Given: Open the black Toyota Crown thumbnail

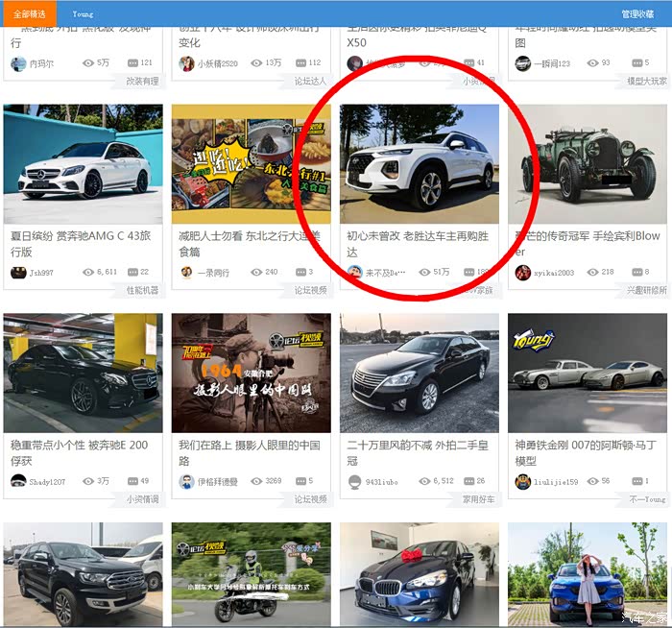Looking at the screenshot, I should pyautogui.click(x=420, y=373).
